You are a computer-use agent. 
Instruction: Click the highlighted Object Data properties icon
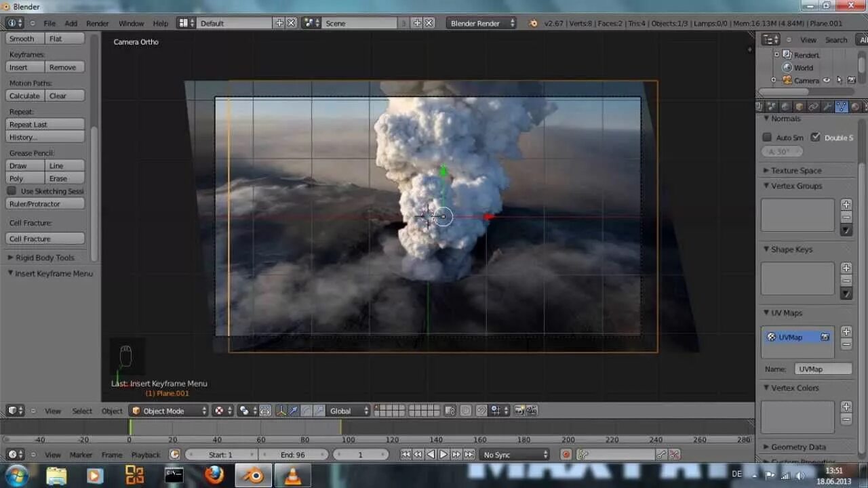(842, 106)
